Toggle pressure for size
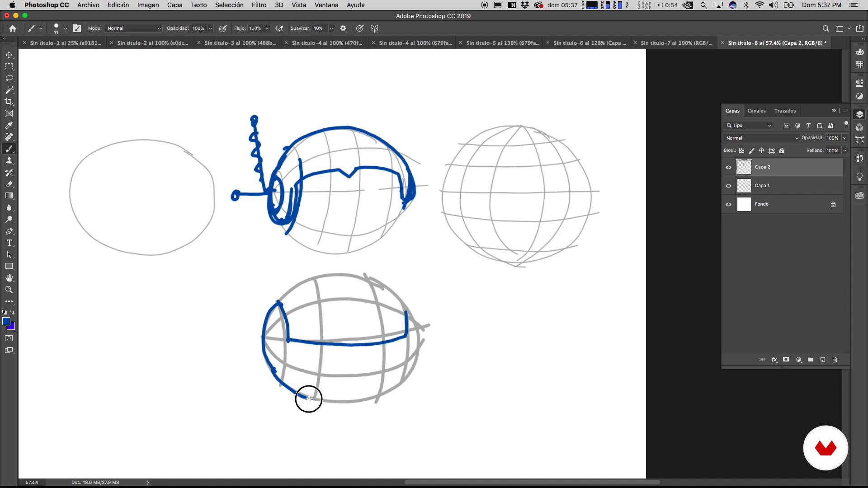Screen dimensions: 868x488 (360, 28)
